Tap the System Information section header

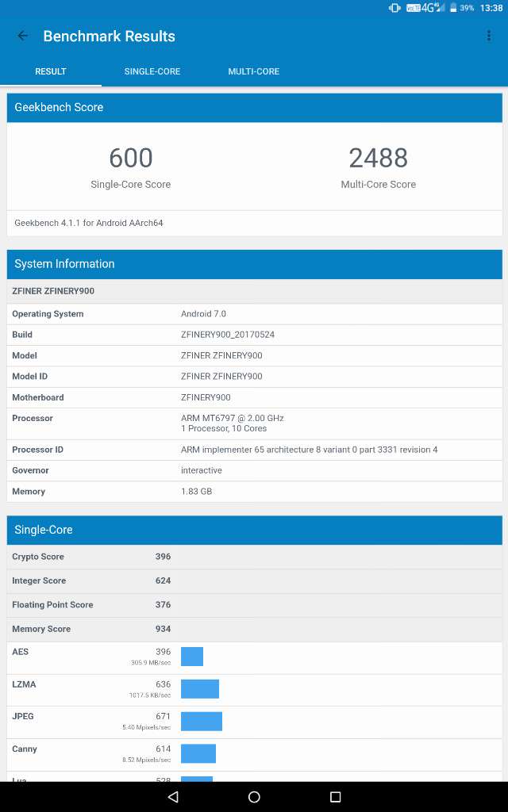[x=255, y=264]
